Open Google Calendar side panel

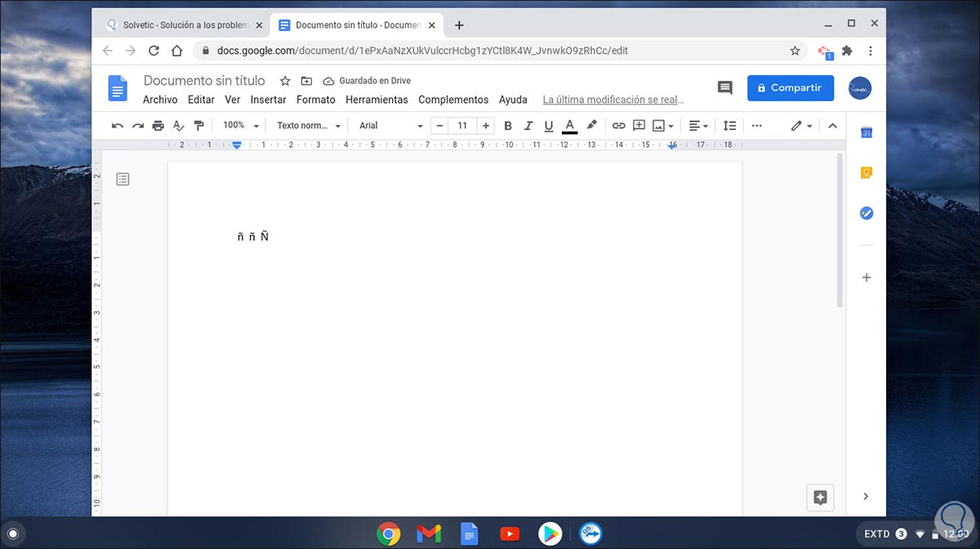click(x=866, y=133)
